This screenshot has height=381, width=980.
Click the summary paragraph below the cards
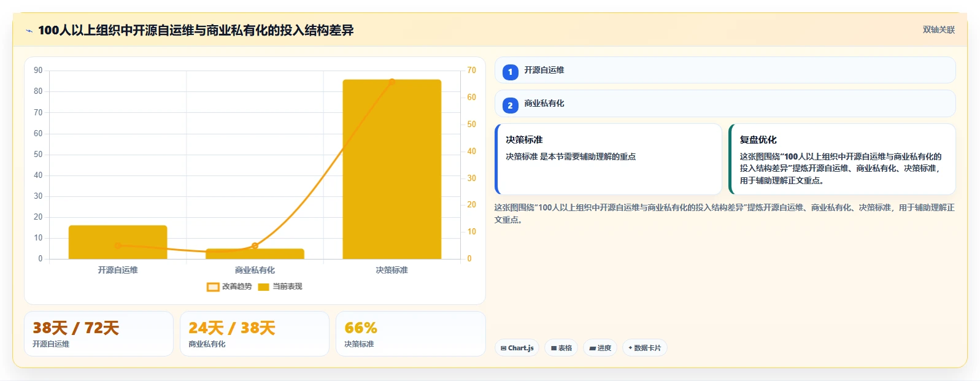725,214
